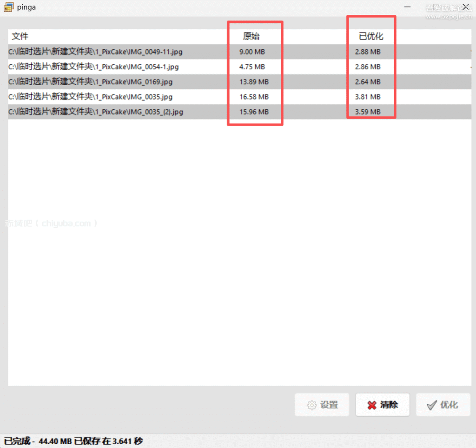Minimize the pinga window
Image resolution: width=476 pixels, height=448 pixels.
[x=408, y=7]
